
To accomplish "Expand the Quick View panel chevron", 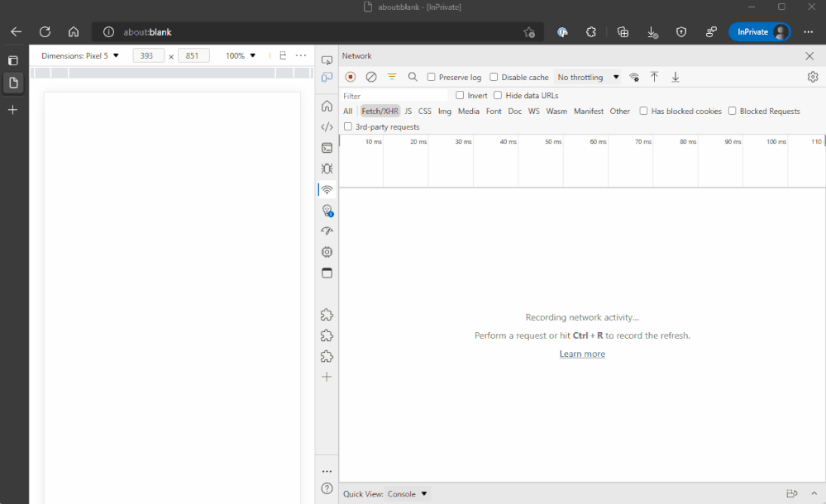I will click(x=814, y=493).
